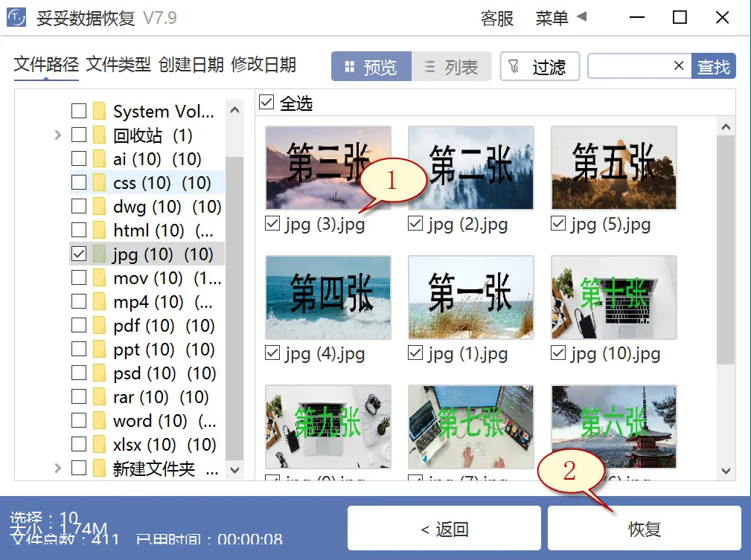Click the jpg folder icon in the tree

(x=99, y=254)
